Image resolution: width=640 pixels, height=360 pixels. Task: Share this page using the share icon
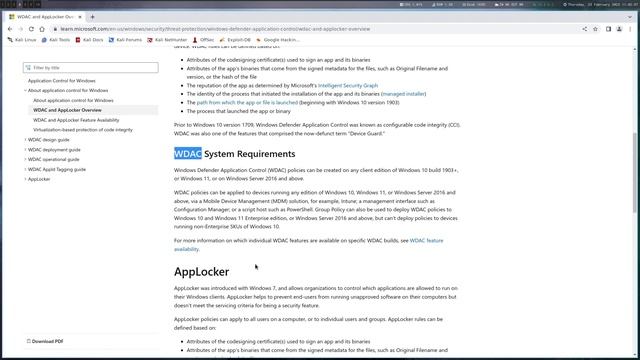[584, 29]
